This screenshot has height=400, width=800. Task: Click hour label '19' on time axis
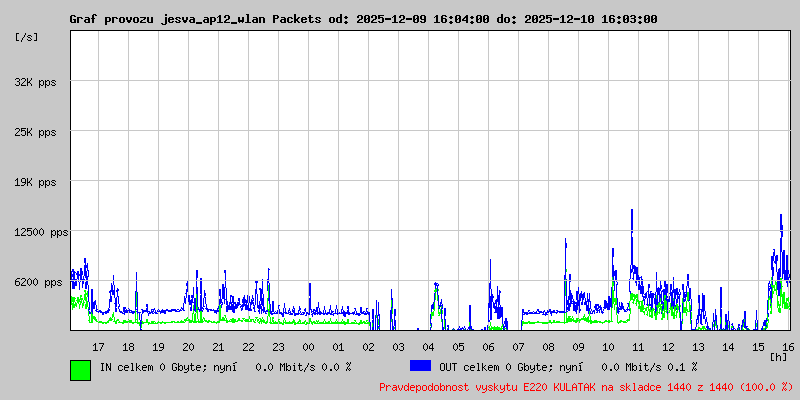click(x=159, y=347)
